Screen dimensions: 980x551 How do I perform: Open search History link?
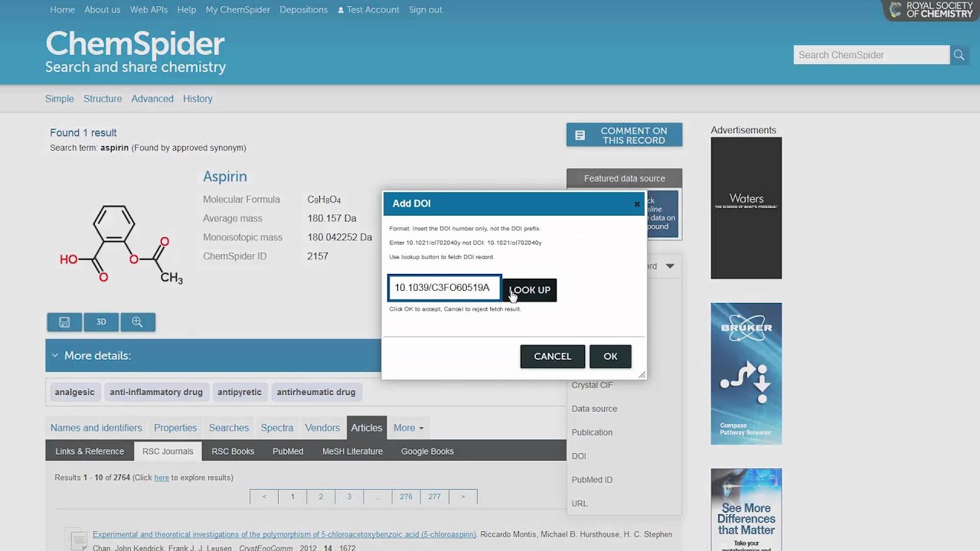(198, 99)
